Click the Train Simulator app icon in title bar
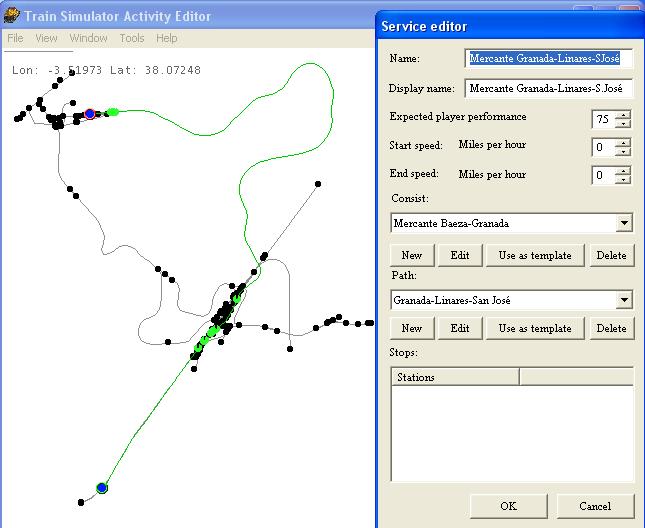Image resolution: width=645 pixels, height=528 pixels. pyautogui.click(x=11, y=16)
